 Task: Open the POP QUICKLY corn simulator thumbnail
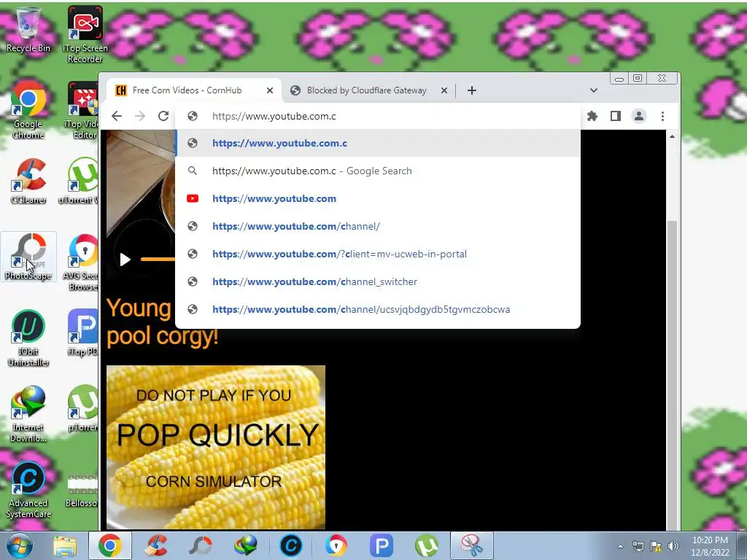click(216, 447)
